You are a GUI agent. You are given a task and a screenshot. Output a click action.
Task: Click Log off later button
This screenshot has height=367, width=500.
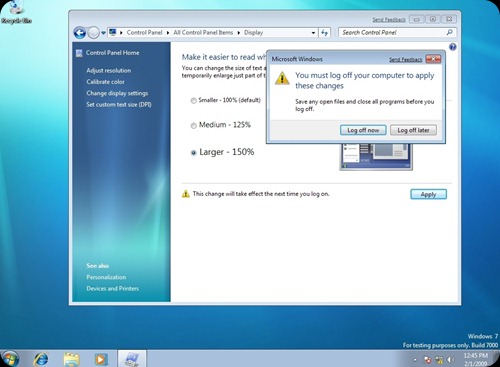click(413, 130)
